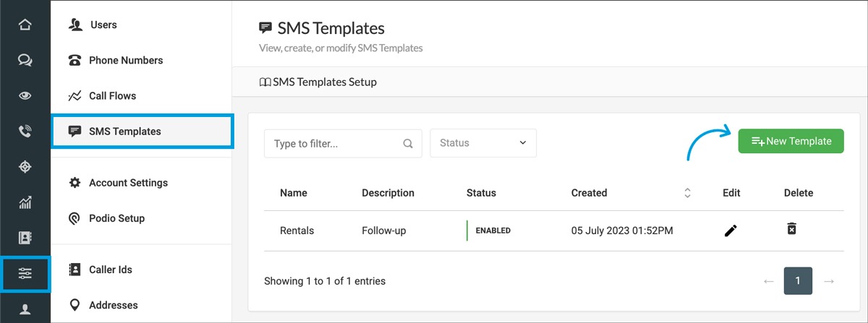Edit the Rentals template with pencil icon
This screenshot has height=323, width=868.
coord(731,231)
